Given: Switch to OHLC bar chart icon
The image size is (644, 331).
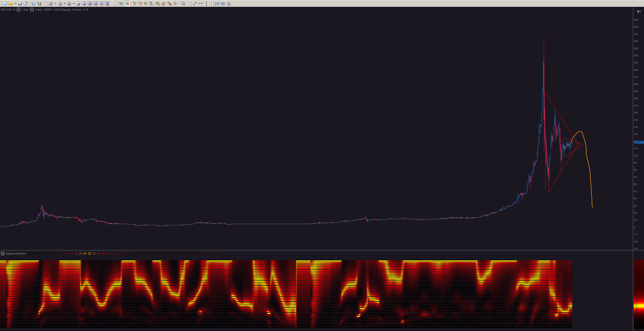Looking at the screenshot, I should click(121, 4).
